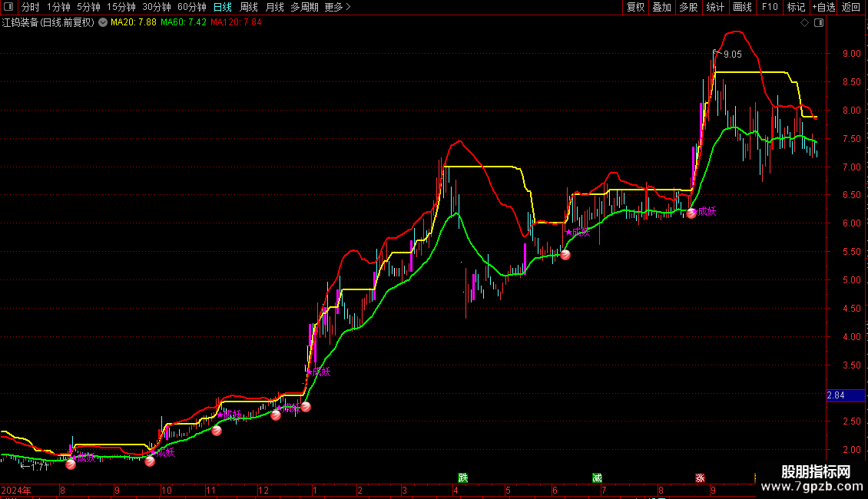Expand the 更多 more periods menu
The width and height of the screenshot is (868, 499).
[x=337, y=7]
